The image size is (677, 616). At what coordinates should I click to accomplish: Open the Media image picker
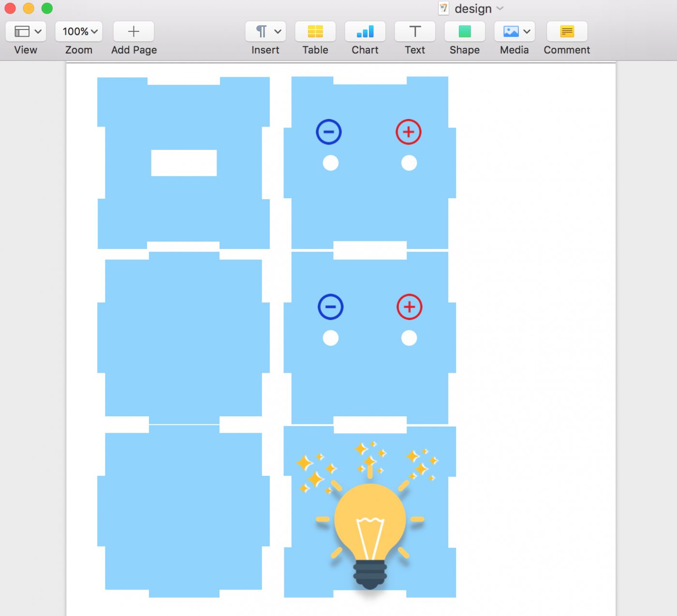pos(514,32)
